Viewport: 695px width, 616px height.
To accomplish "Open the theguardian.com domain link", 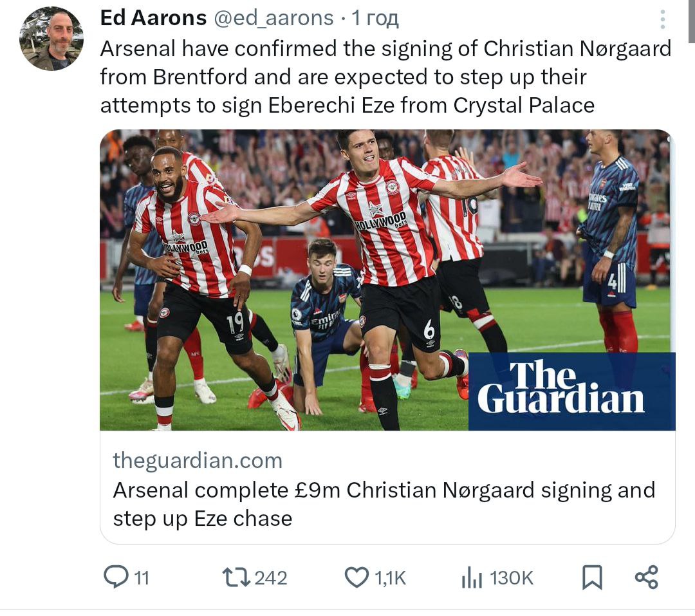I will tap(198, 460).
